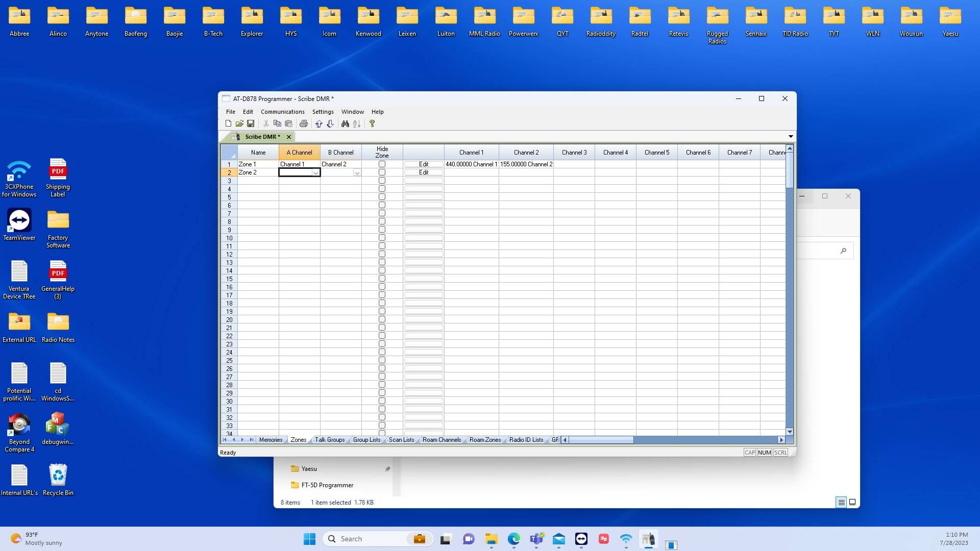The height and width of the screenshot is (551, 980).
Task: Click the A Channel column header
Action: tap(300, 152)
